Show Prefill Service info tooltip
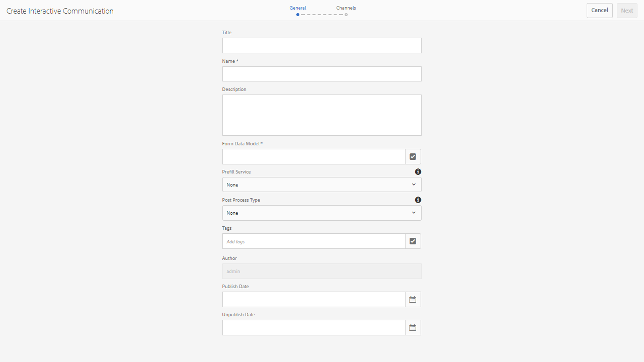Screen dimensions: 644x362 click(418, 172)
